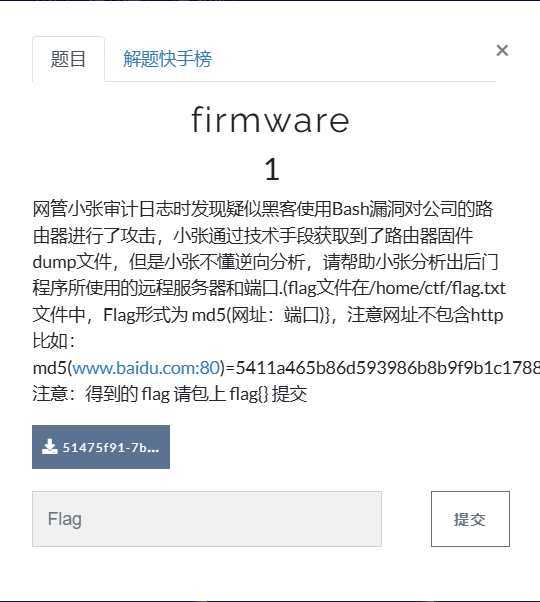
Task: Click the 比如： example label
Action: pos(54,341)
